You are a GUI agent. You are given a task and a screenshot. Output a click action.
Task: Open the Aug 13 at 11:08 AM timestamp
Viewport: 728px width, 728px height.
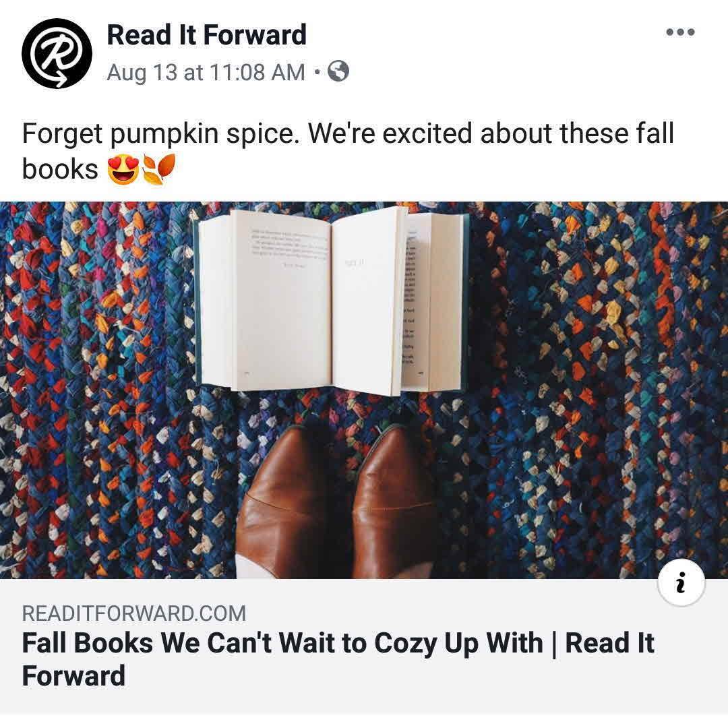click(x=206, y=72)
